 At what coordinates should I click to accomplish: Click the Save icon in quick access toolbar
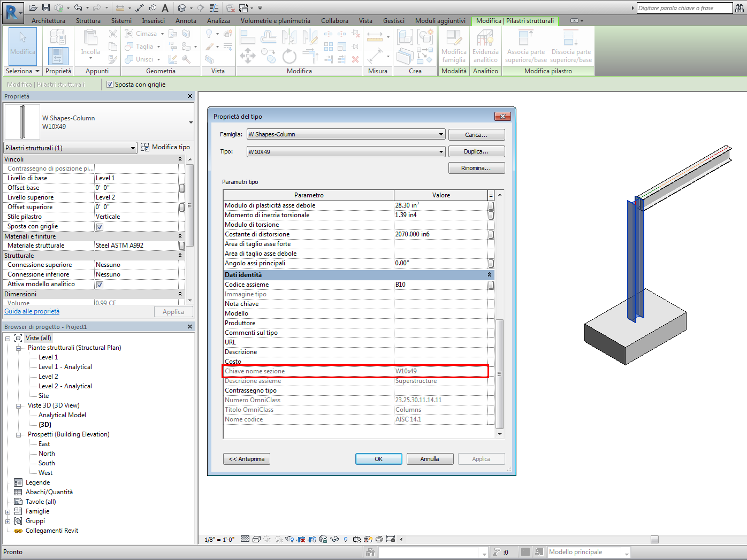(46, 7)
